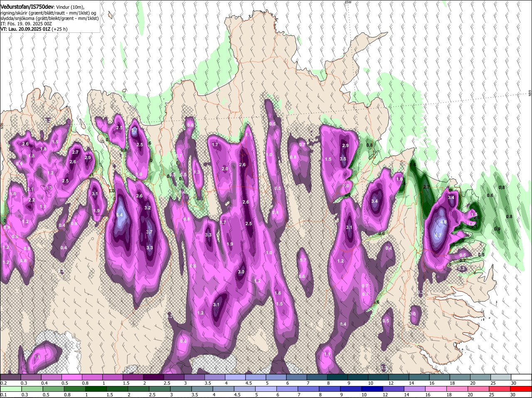
Task: Click the 3.7 precipitation value label
Action: pyautogui.click(x=149, y=232)
